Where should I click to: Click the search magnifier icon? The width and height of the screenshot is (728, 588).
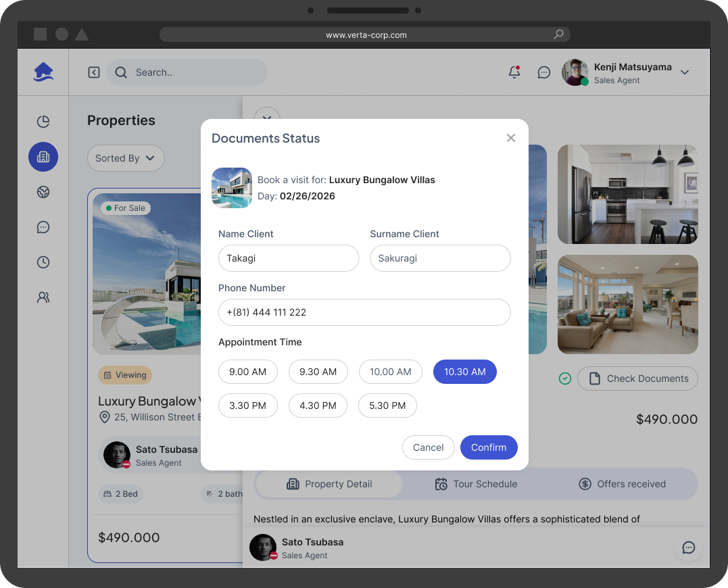pos(121,72)
